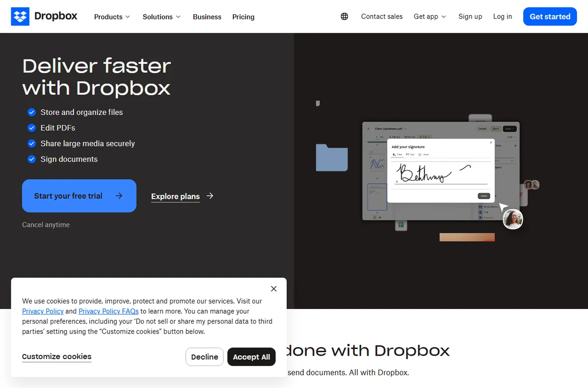Image resolution: width=588 pixels, height=388 pixels.
Task: Expand the Solutions dropdown menu
Action: [x=162, y=17]
